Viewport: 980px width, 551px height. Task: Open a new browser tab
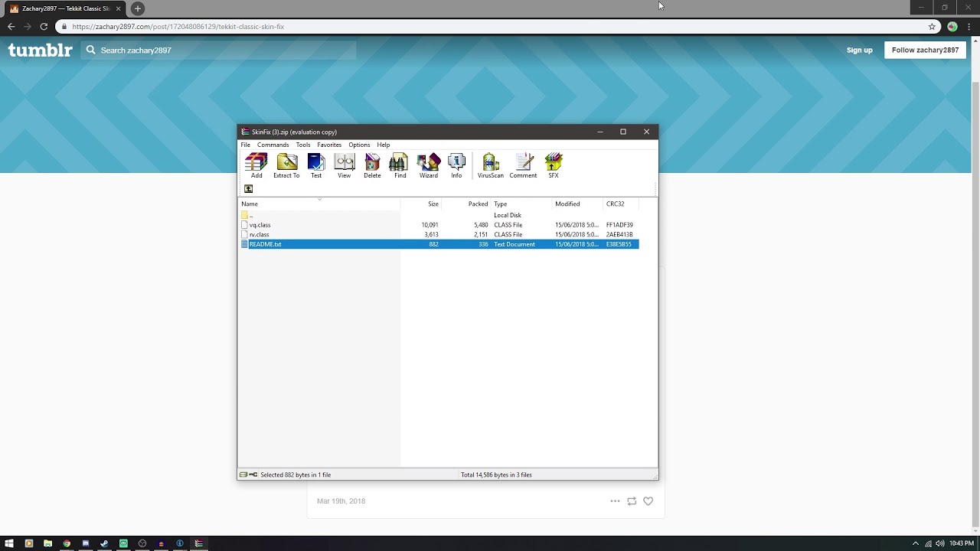pyautogui.click(x=138, y=8)
